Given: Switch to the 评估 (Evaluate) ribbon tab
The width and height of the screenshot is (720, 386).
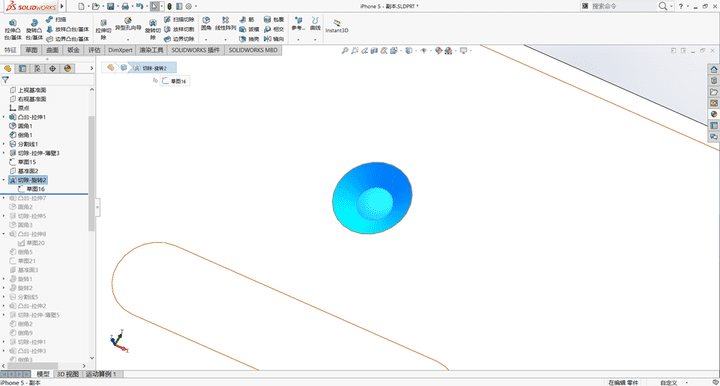Looking at the screenshot, I should [94, 50].
